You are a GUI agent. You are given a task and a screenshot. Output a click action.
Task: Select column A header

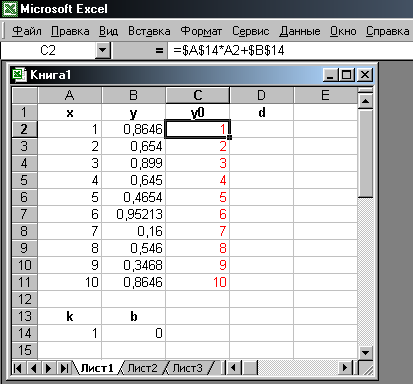pyautogui.click(x=69, y=96)
